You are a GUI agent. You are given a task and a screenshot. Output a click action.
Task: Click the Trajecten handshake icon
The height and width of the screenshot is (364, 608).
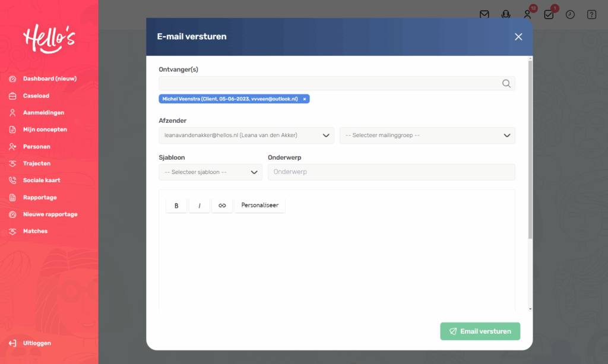click(12, 163)
